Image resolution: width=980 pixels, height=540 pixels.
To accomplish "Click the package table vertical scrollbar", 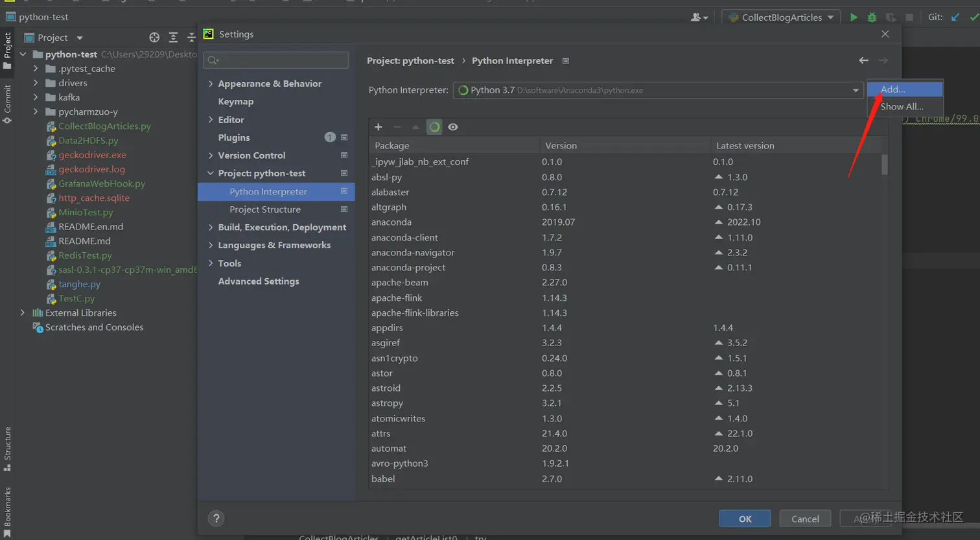I will 884,164.
